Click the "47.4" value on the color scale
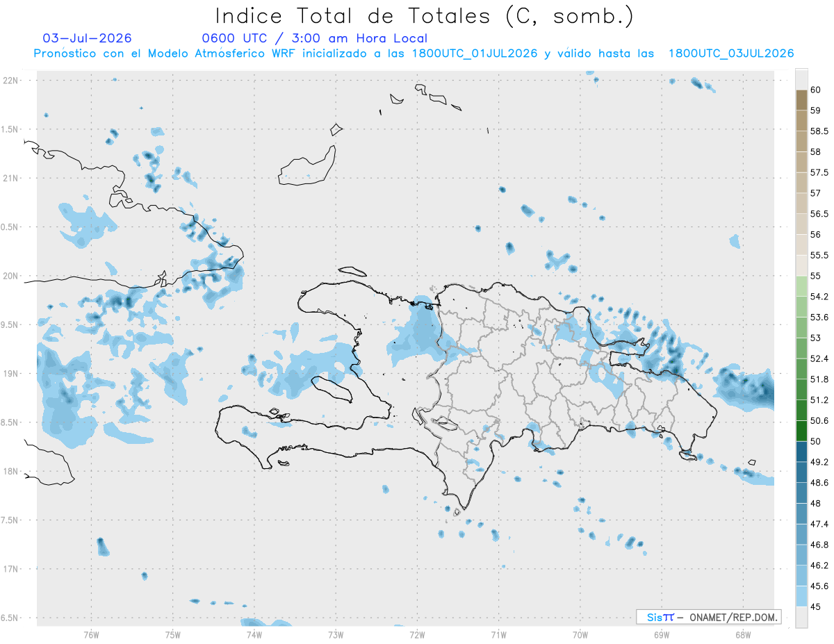 pos(820,524)
